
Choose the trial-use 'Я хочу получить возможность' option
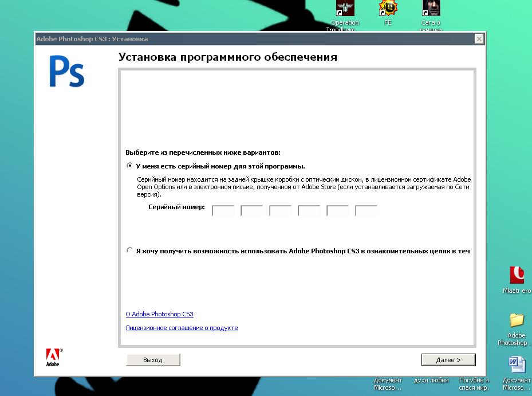click(x=129, y=250)
